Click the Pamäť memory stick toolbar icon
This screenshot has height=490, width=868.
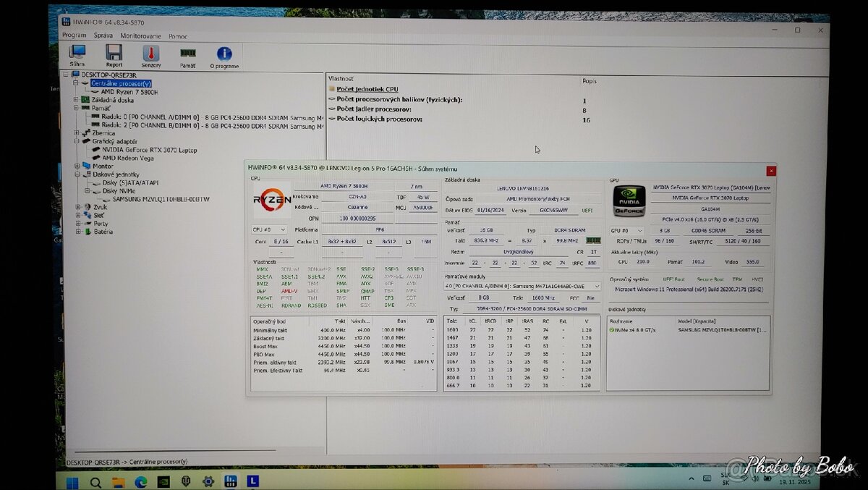click(187, 54)
